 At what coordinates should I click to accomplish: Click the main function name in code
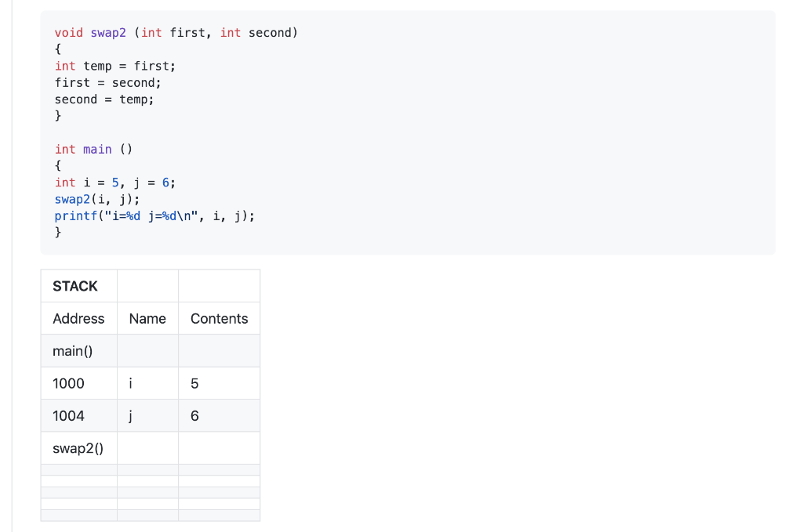click(x=97, y=150)
